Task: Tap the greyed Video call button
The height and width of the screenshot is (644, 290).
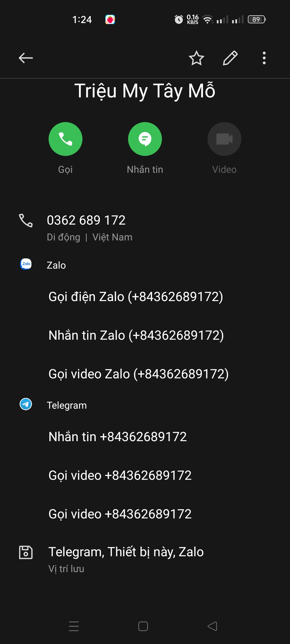Action: tap(224, 139)
